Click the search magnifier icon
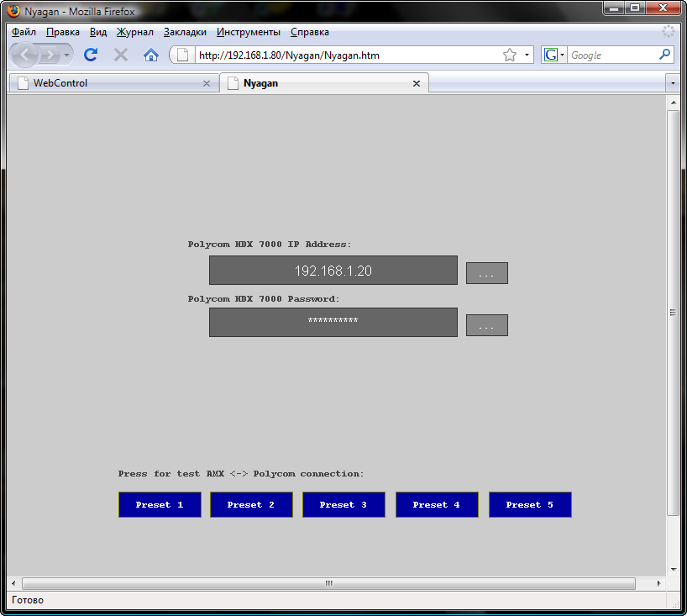687x616 pixels. tap(664, 55)
